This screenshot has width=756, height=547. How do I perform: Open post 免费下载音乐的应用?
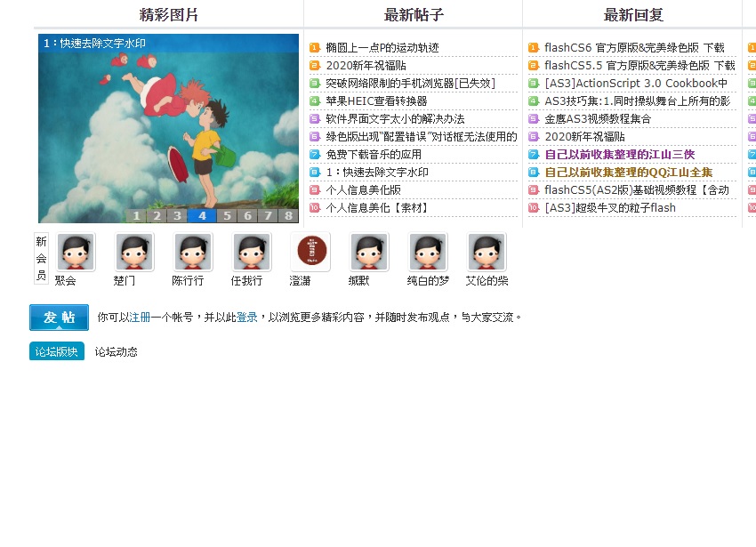click(374, 155)
